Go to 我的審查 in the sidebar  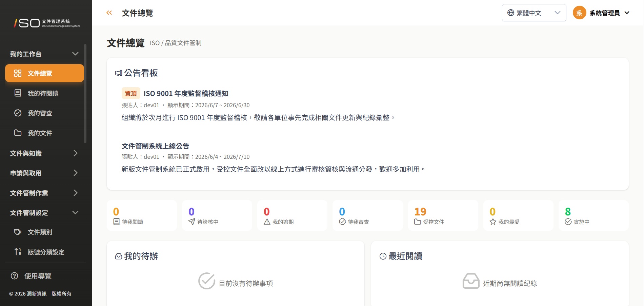pyautogui.click(x=44, y=113)
